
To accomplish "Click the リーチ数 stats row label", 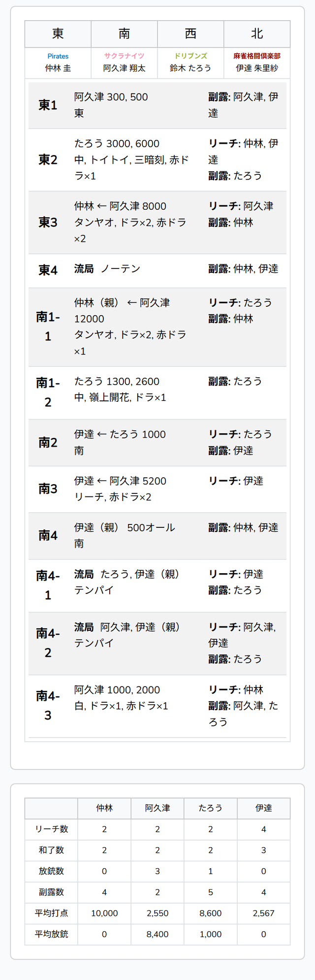I will [x=52, y=829].
